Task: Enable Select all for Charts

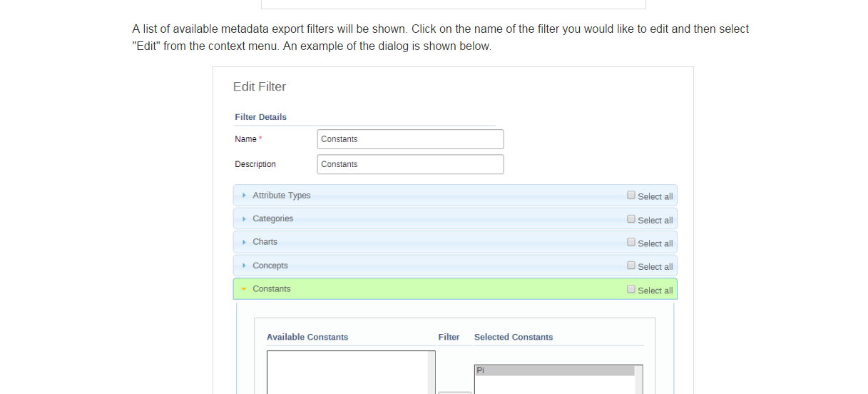Action: (x=631, y=242)
